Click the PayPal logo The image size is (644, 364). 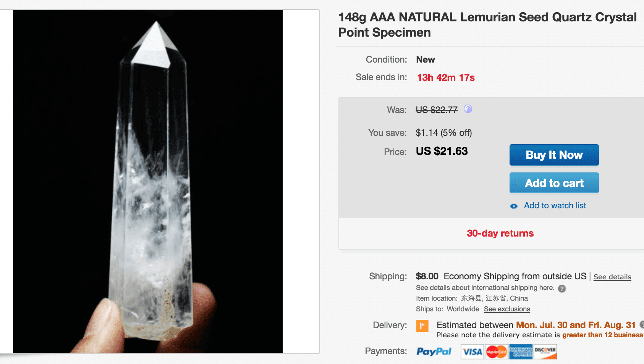point(434,351)
